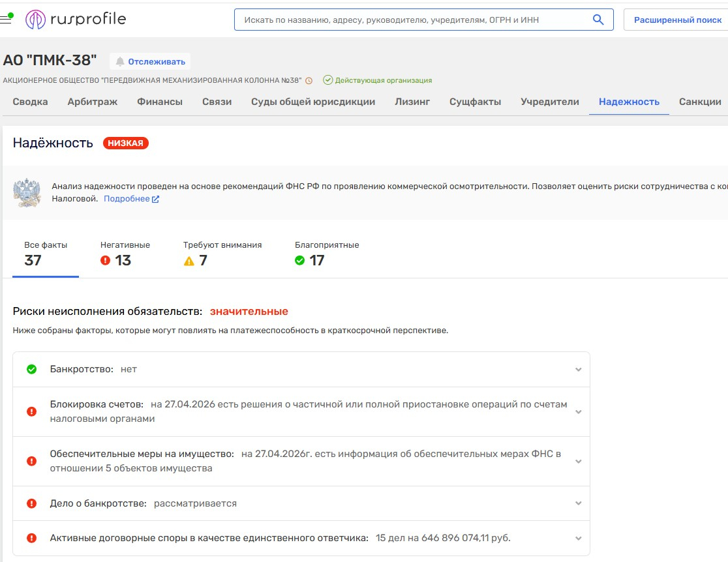Expand the Обеспечительные меры на имущество chevron
The height and width of the screenshot is (562, 728).
(578, 461)
